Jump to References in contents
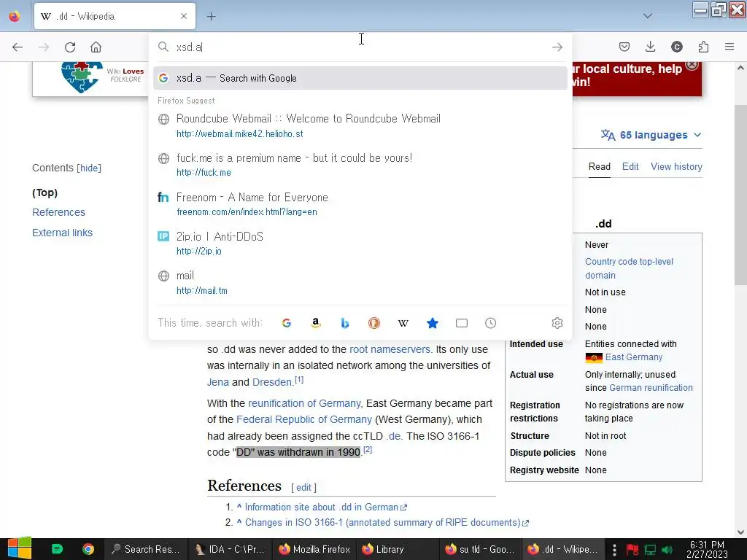The width and height of the screenshot is (747, 560). pos(58,212)
